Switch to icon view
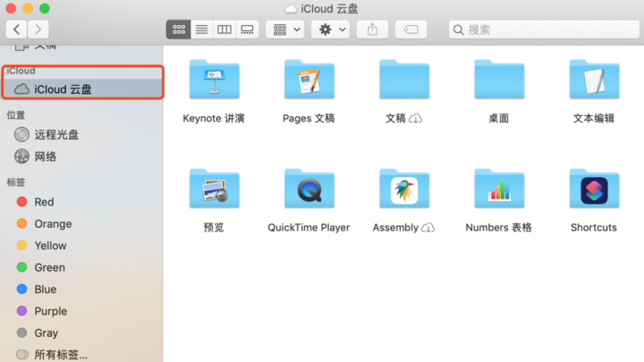Screen dimensions: 644x362 pyautogui.click(x=179, y=29)
